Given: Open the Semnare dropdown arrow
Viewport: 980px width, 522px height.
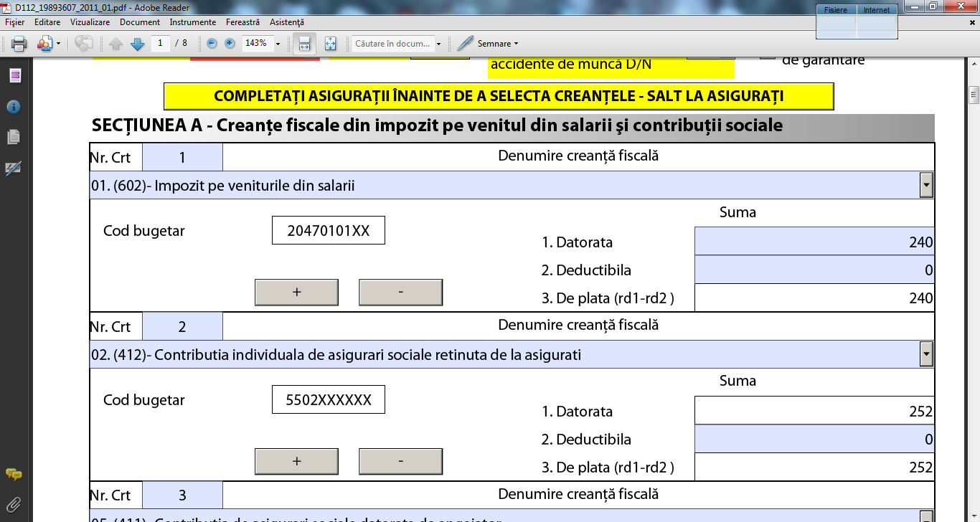Looking at the screenshot, I should 516,44.
